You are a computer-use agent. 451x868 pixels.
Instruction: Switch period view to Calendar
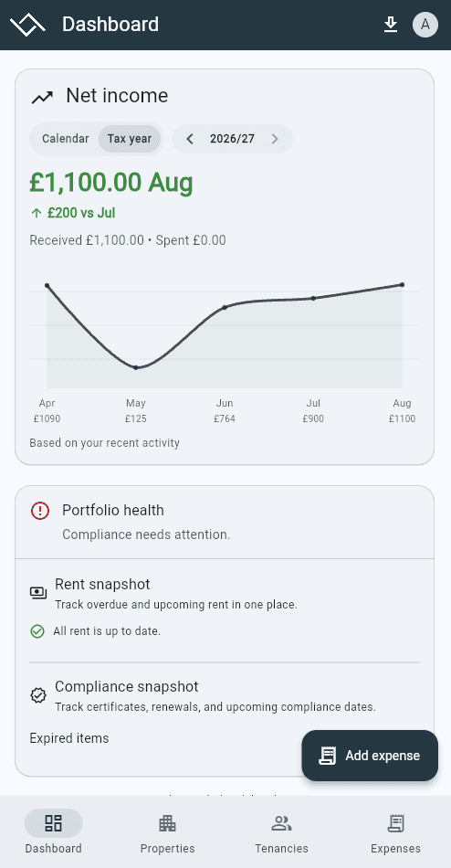tap(66, 138)
